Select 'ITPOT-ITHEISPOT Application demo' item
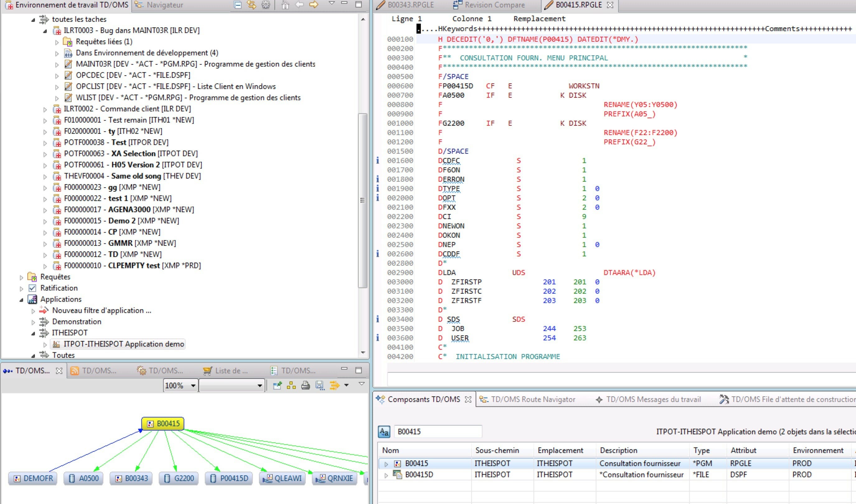 point(118,344)
